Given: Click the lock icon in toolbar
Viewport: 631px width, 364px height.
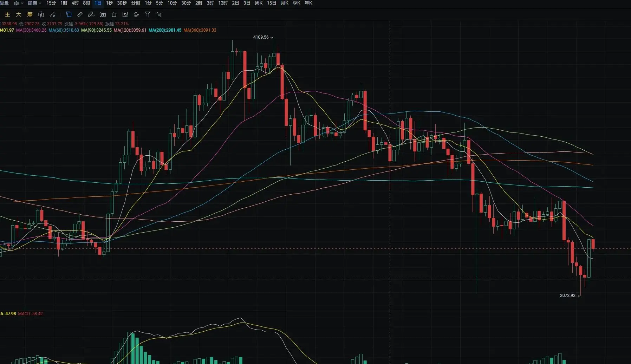Looking at the screenshot, I should point(114,15).
